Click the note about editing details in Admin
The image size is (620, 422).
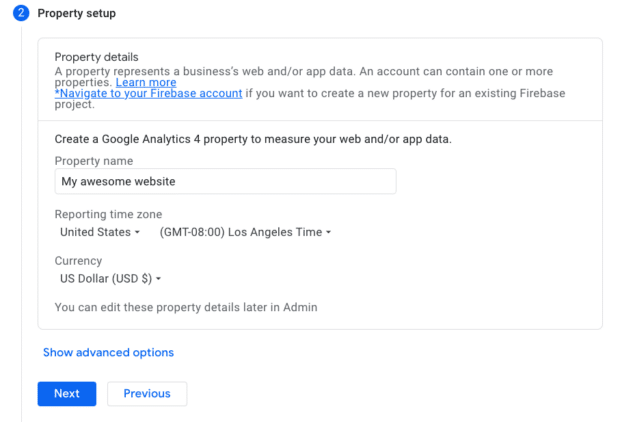185,307
